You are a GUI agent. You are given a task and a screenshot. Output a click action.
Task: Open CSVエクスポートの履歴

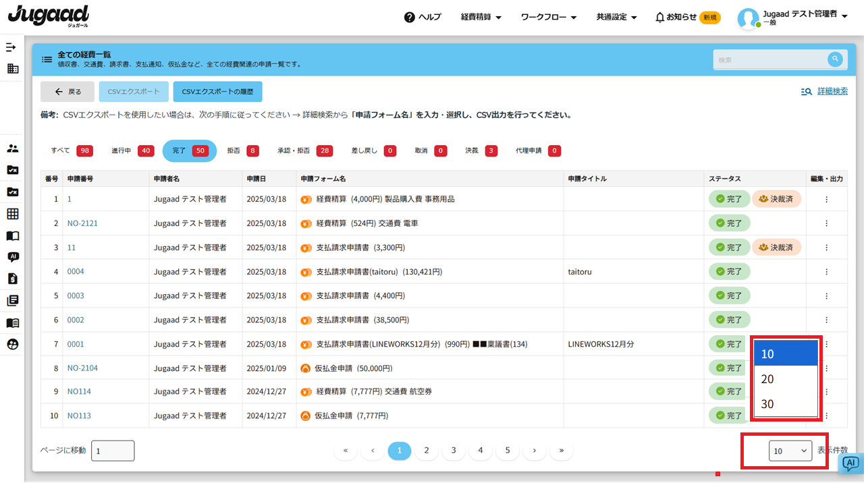pyautogui.click(x=217, y=92)
